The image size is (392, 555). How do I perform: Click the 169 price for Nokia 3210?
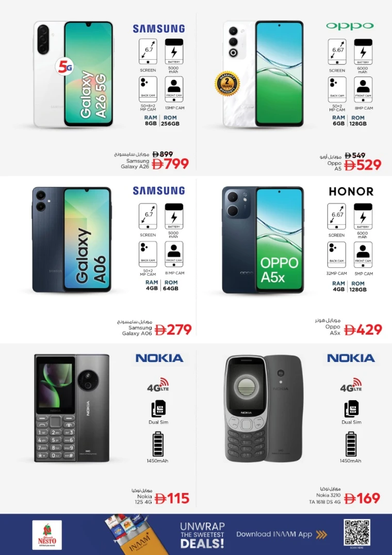click(362, 498)
